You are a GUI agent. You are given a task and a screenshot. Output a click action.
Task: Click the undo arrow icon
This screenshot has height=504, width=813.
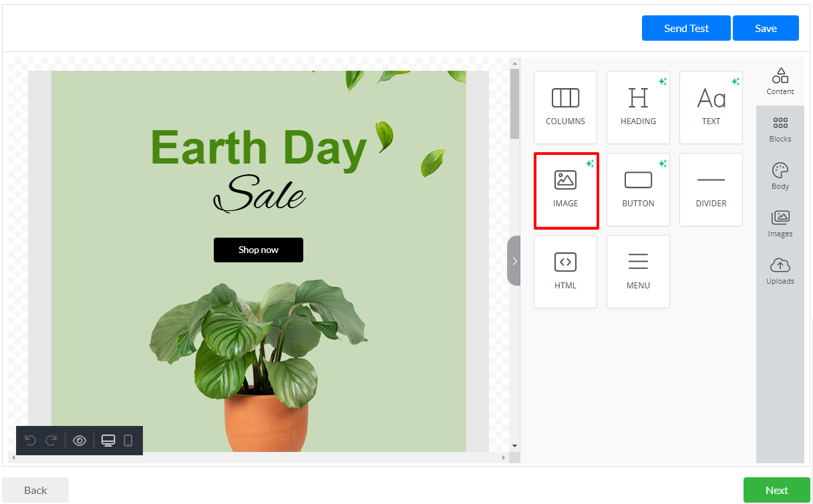30,441
